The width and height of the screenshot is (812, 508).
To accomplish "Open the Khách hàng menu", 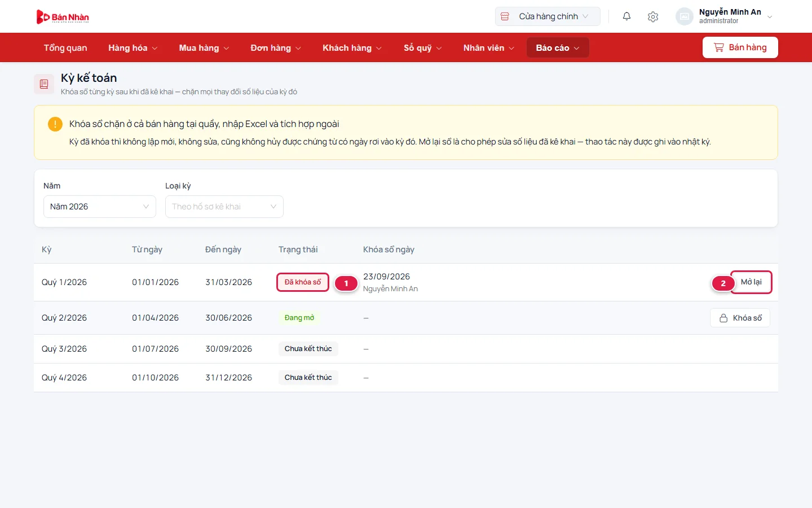I will (352, 48).
